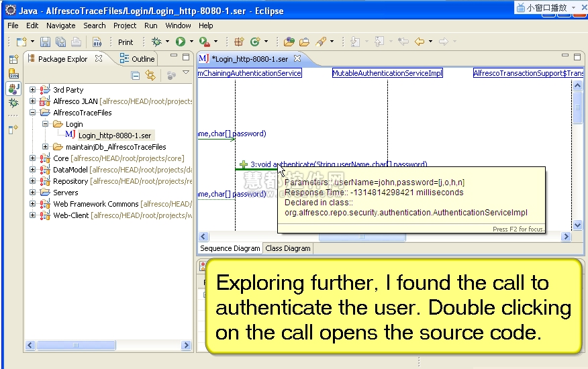Click the New wizard toolbar icon
The height and width of the screenshot is (369, 588).
tap(21, 42)
